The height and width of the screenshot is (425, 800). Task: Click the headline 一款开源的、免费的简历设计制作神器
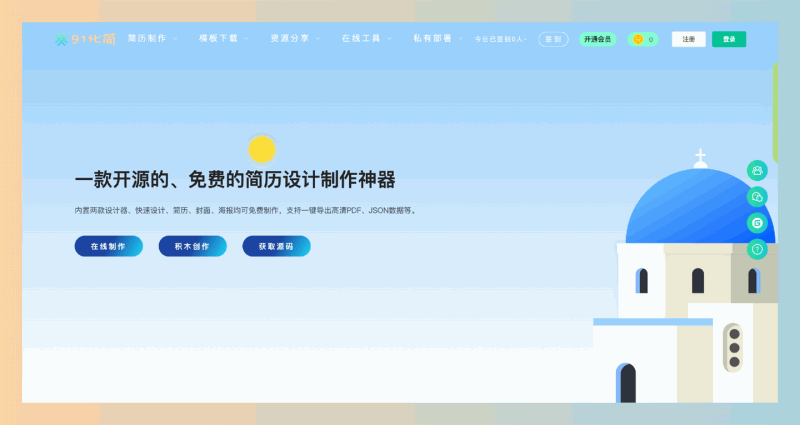pos(235,180)
